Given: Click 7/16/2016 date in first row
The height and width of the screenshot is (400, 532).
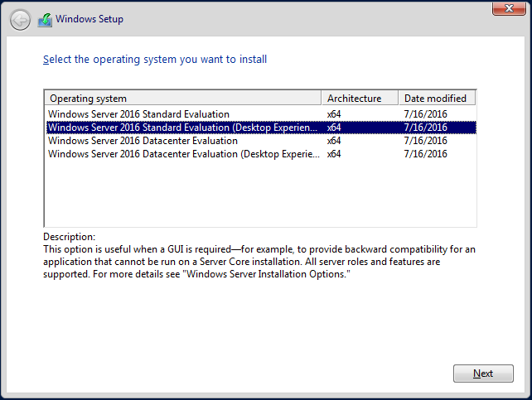Looking at the screenshot, I should point(425,114).
